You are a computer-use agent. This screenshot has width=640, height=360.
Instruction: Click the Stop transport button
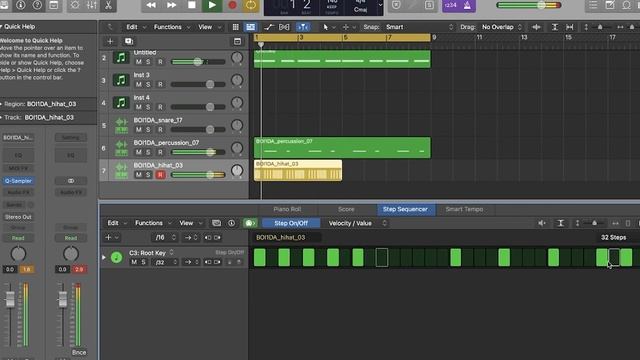point(192,5)
